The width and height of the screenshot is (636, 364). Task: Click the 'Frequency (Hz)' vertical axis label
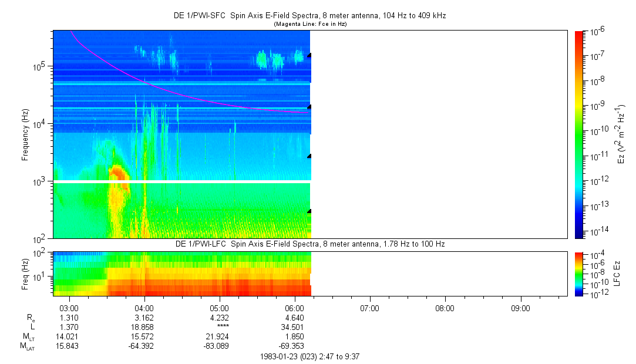[x=25, y=134]
